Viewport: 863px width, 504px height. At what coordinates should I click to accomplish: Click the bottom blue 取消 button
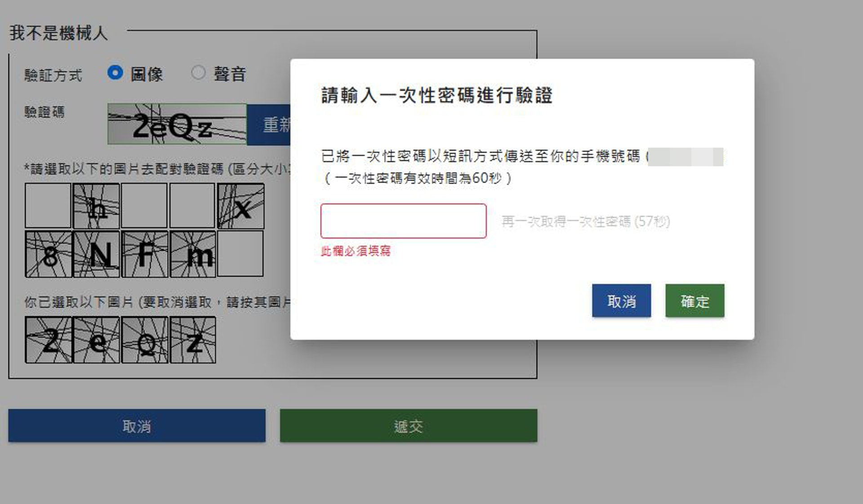137,425
